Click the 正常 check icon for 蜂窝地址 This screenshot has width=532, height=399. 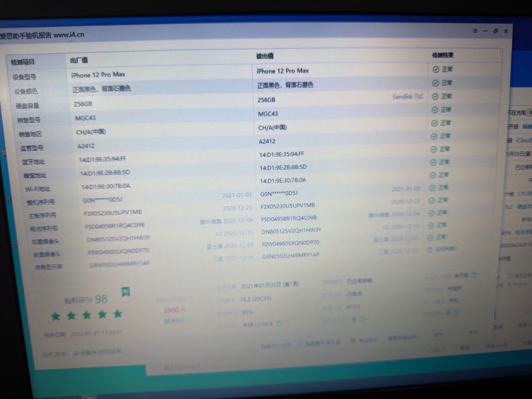pos(432,162)
